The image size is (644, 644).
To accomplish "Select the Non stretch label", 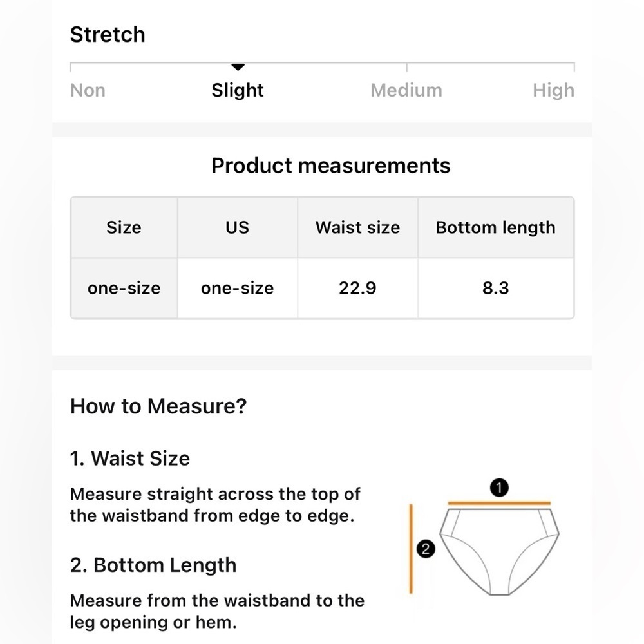I will (88, 90).
